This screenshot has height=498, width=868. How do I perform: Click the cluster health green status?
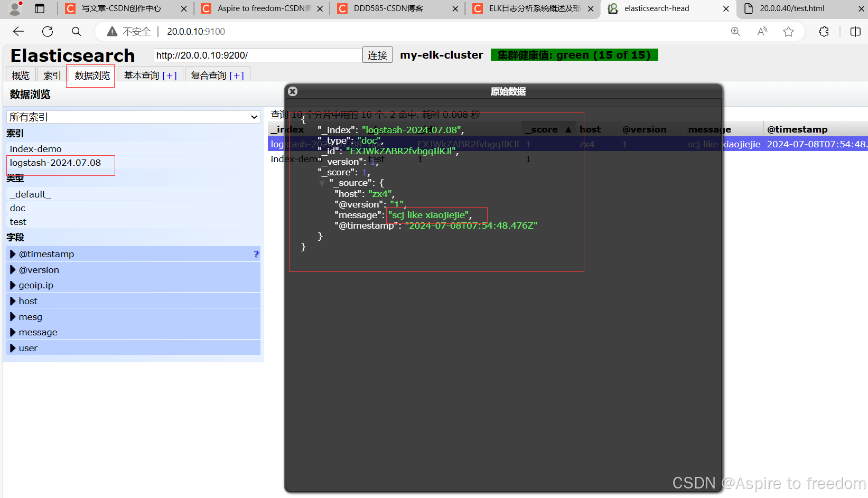pyautogui.click(x=574, y=55)
